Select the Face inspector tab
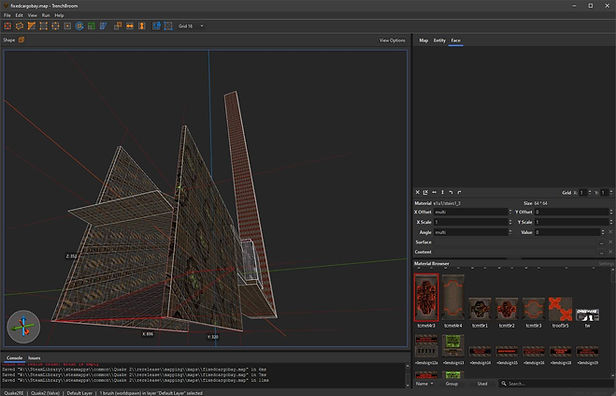The height and width of the screenshot is (396, 616). pyautogui.click(x=455, y=40)
